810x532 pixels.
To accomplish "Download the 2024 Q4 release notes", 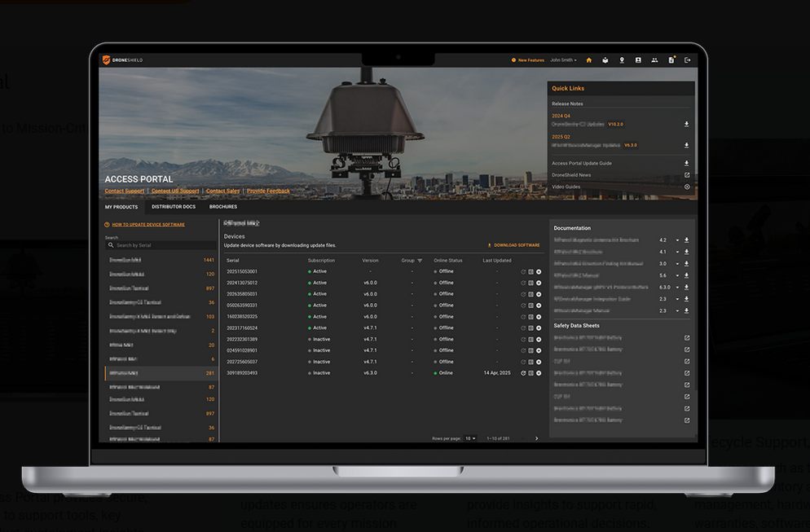I will tap(686, 125).
